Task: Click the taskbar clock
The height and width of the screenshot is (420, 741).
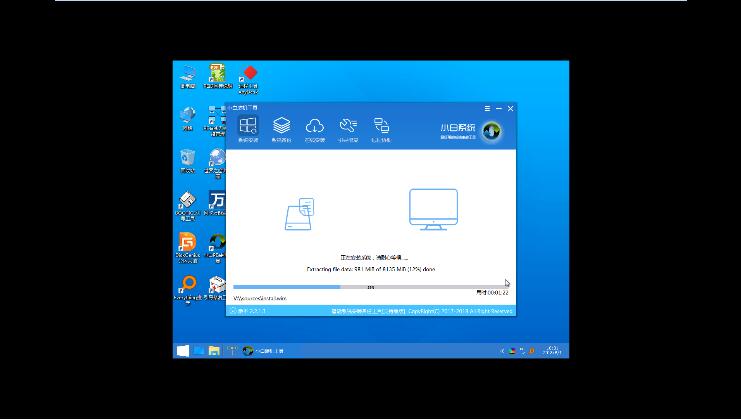Action: pyautogui.click(x=553, y=351)
